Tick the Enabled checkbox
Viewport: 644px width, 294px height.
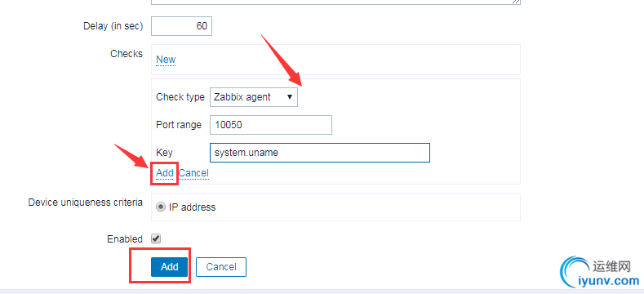(x=156, y=238)
